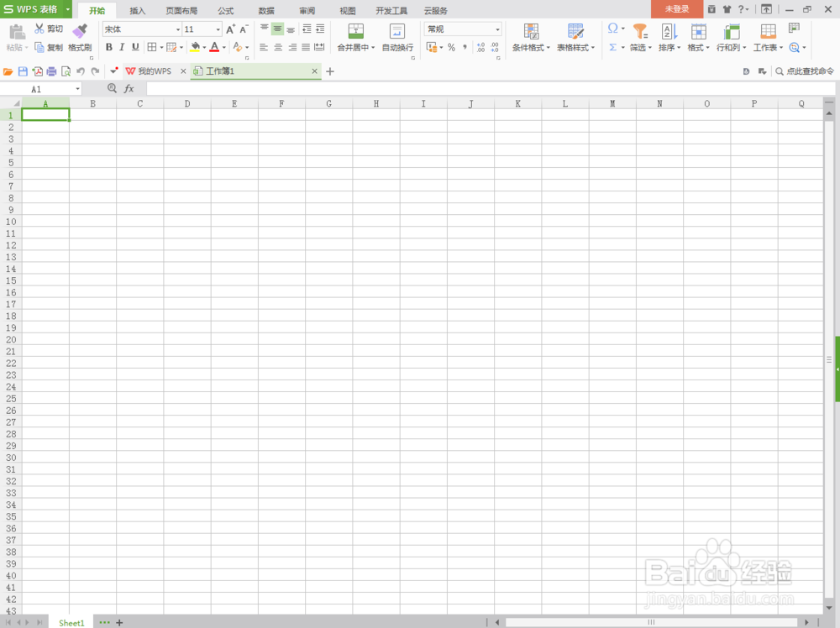Viewport: 840px width, 628px height.
Task: Open the fill color dropdown arrow
Action: tap(204, 48)
